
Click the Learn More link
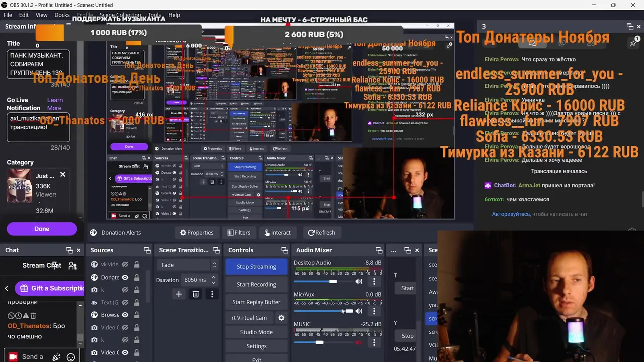pyautogui.click(x=55, y=104)
